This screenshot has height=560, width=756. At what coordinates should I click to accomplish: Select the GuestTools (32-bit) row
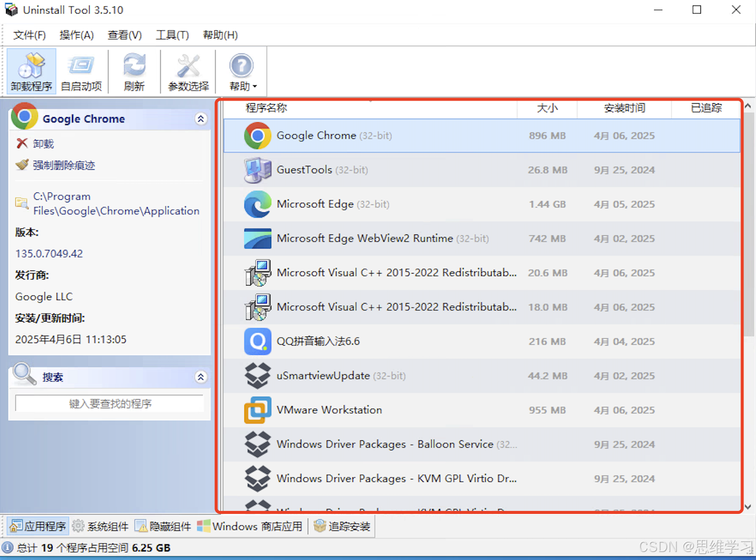tap(482, 170)
